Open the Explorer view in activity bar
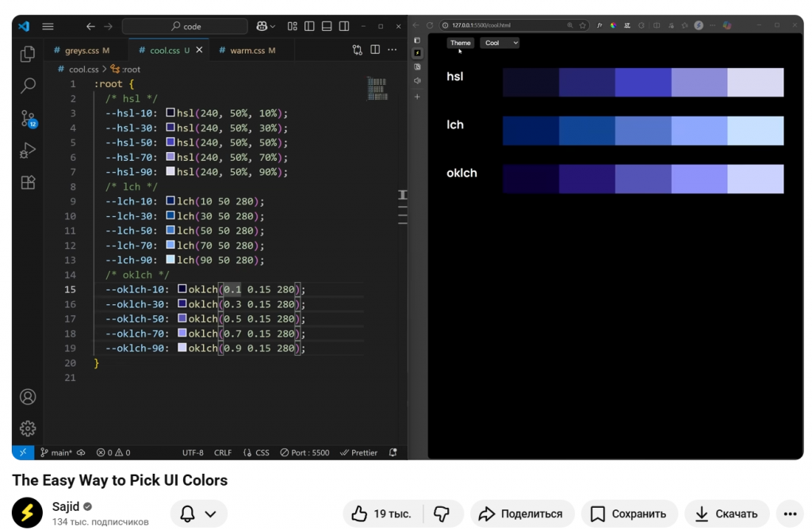This screenshot has width=812, height=530. point(28,54)
